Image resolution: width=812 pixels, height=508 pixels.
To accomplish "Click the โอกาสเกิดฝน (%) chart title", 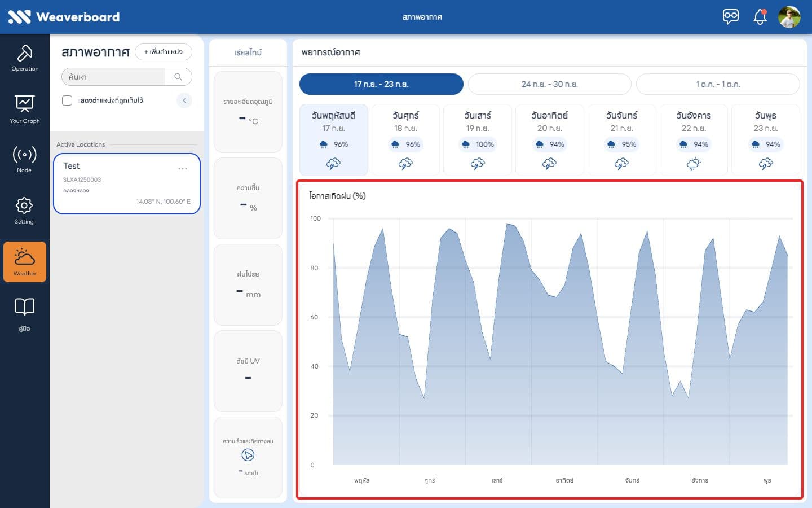I will tap(337, 196).
